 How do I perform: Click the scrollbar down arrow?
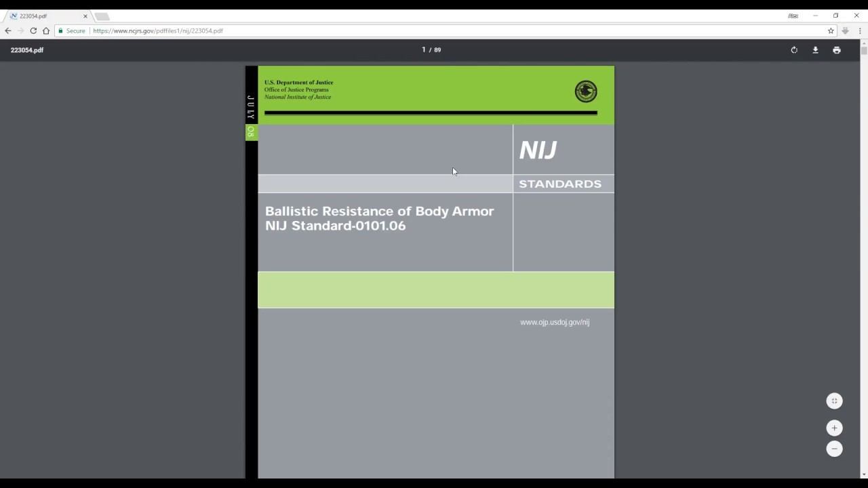864,475
